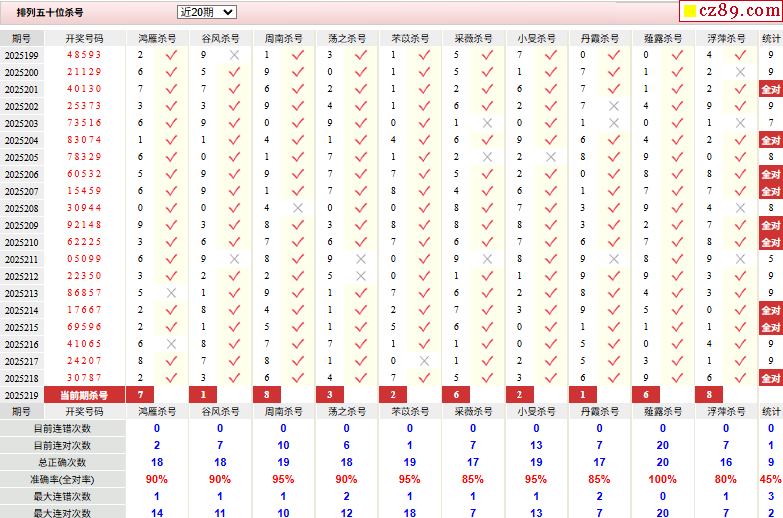Screen dimensions: 783x518
Task: Click draw number 92148
Action: point(84,225)
